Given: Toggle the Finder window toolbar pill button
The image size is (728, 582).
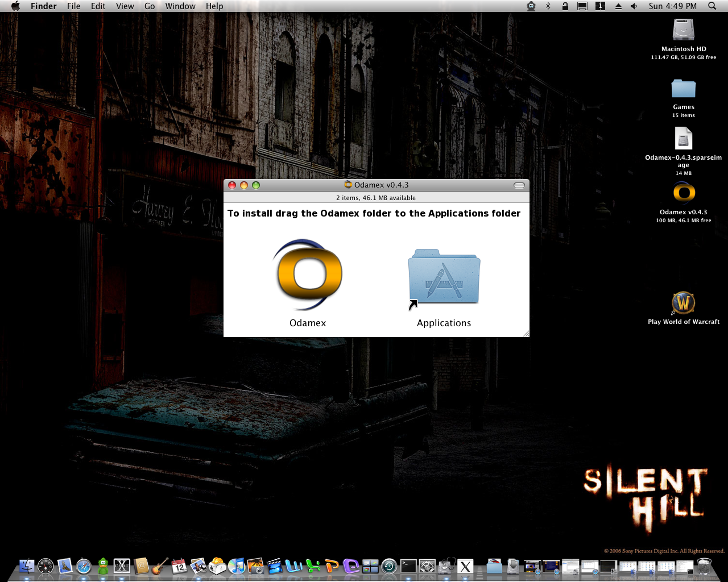Looking at the screenshot, I should coord(519,185).
